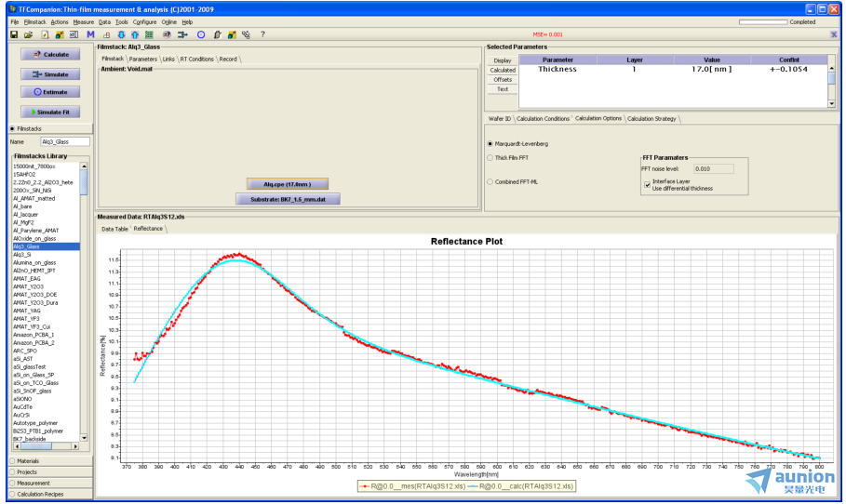Screen dimensions: 846x504
Task: Select the Measurement radio option
Action: (x=12, y=483)
